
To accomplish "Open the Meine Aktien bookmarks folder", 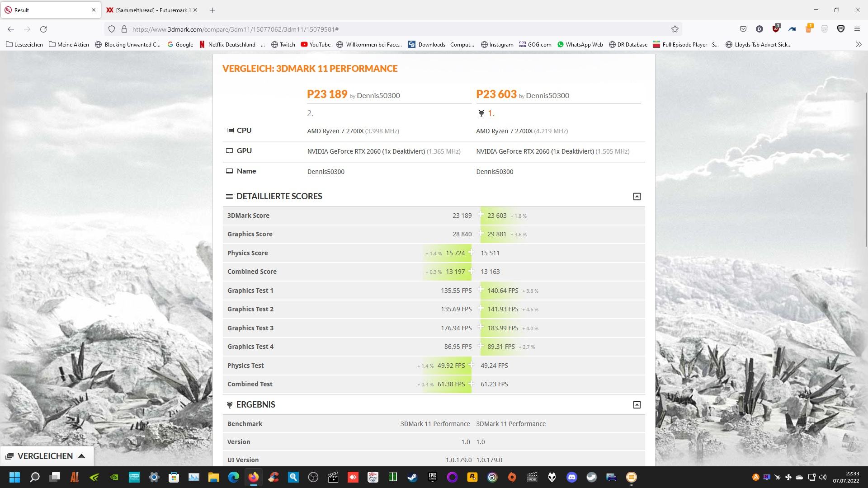I will coord(69,44).
